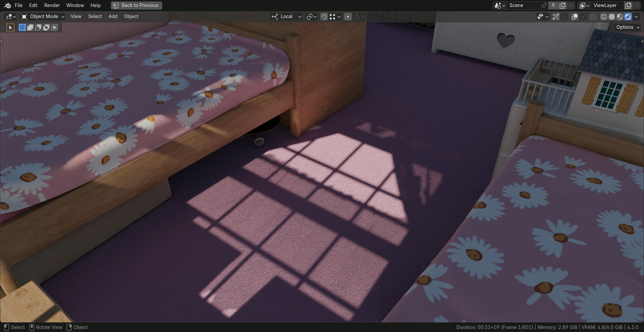The height and width of the screenshot is (332, 644).
Task: Open the viewport View menu
Action: coord(76,16)
